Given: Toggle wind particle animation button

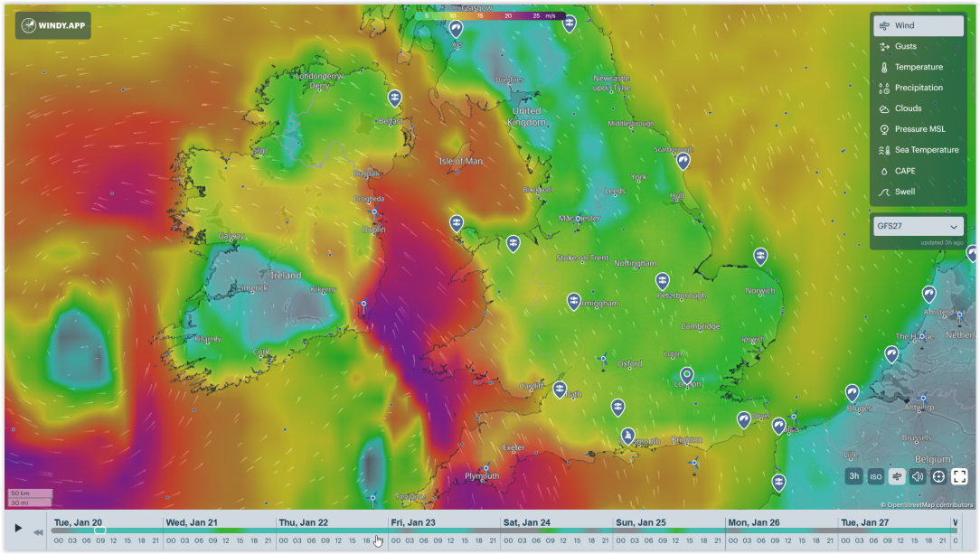Looking at the screenshot, I should click(897, 476).
